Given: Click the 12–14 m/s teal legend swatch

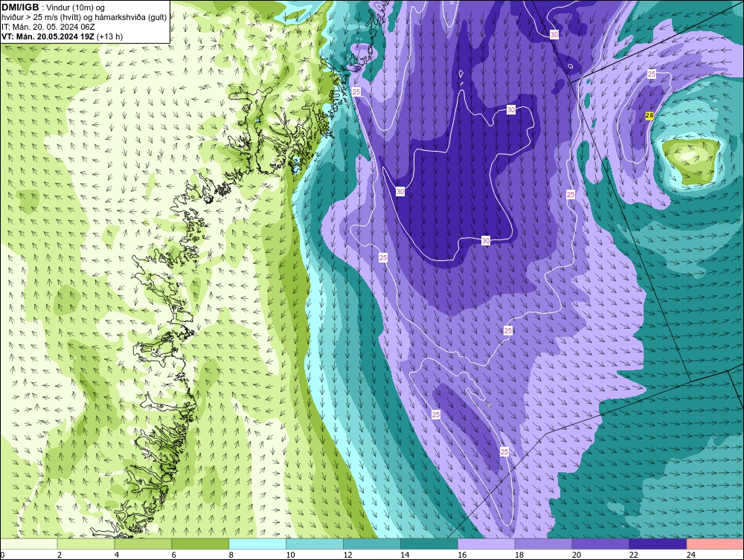Looking at the screenshot, I should (372, 544).
